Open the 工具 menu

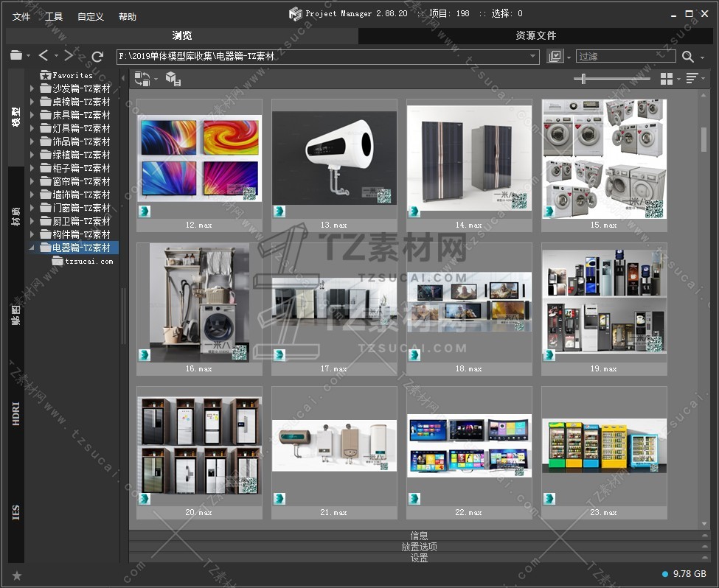(x=54, y=16)
